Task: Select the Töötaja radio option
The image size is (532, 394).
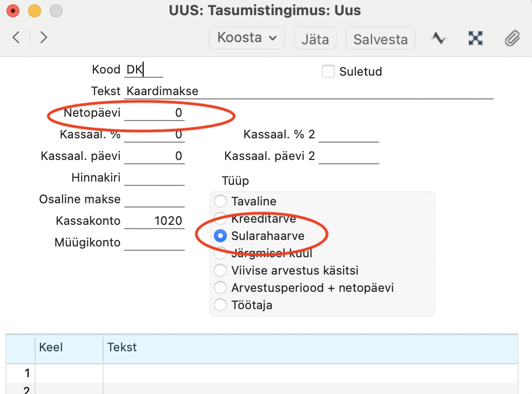Action: [x=220, y=305]
